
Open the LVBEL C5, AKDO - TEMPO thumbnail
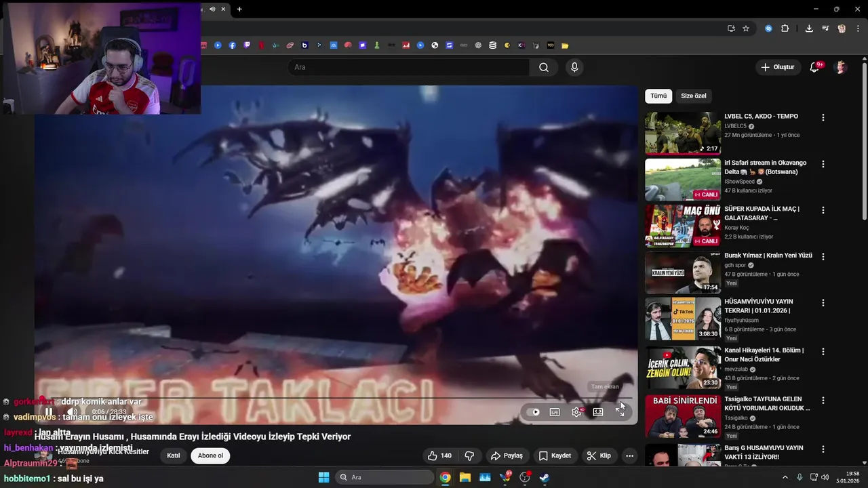683,134
